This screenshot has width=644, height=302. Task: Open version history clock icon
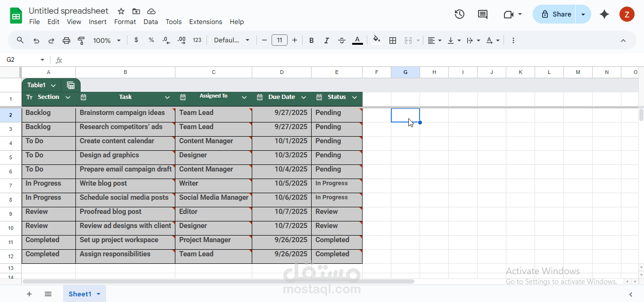459,14
